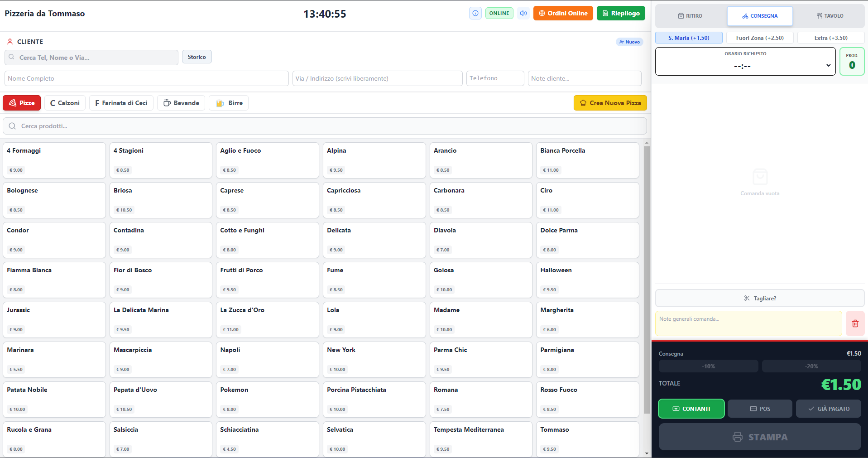Switch to the TAVOLO tab

click(x=830, y=16)
